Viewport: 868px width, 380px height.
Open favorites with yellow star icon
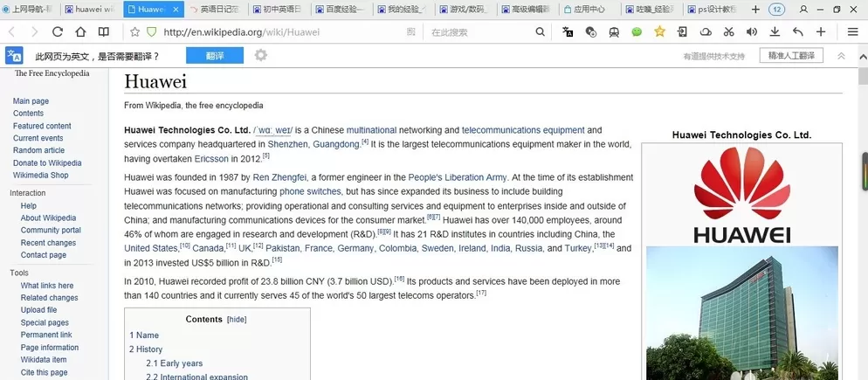click(x=659, y=31)
